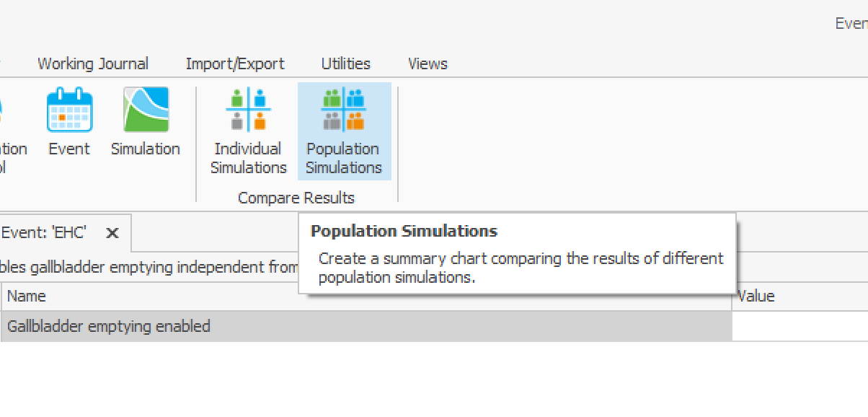868x417 pixels.
Task: Click the value cell for Gallbladder emptying enabled
Action: (x=800, y=326)
